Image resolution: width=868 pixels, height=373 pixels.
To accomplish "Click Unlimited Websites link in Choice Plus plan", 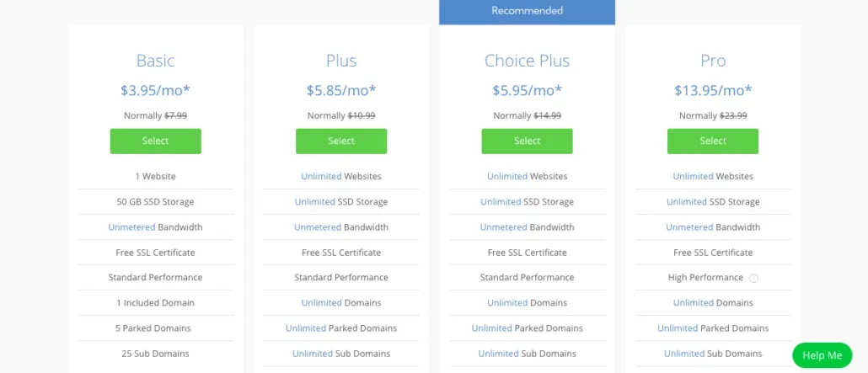I will point(507,177).
